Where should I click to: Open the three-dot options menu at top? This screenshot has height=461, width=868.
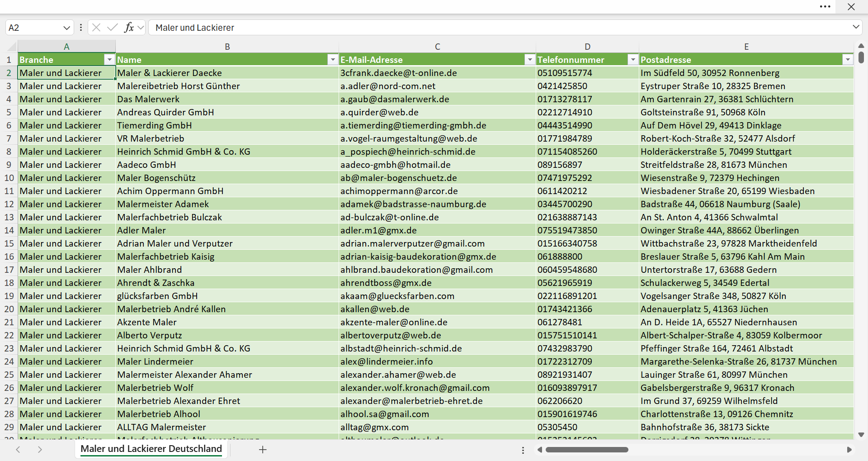pos(825,7)
